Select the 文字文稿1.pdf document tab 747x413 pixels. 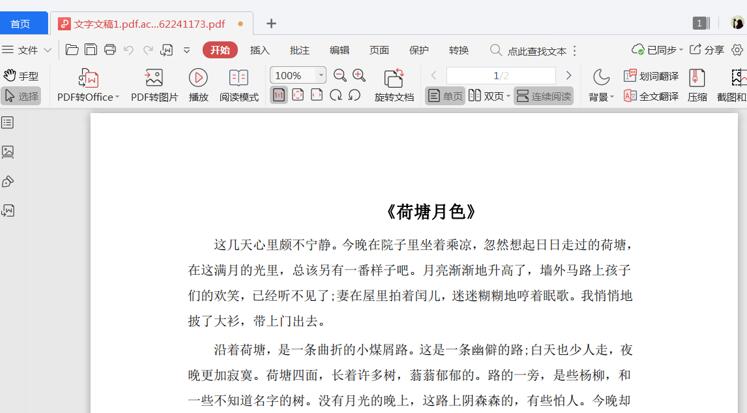coord(149,24)
